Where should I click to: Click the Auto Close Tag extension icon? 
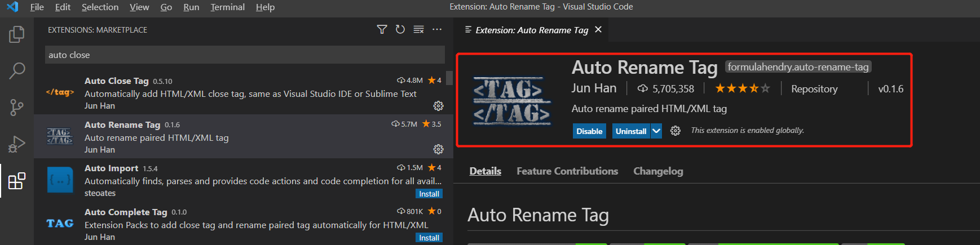pyautogui.click(x=60, y=92)
